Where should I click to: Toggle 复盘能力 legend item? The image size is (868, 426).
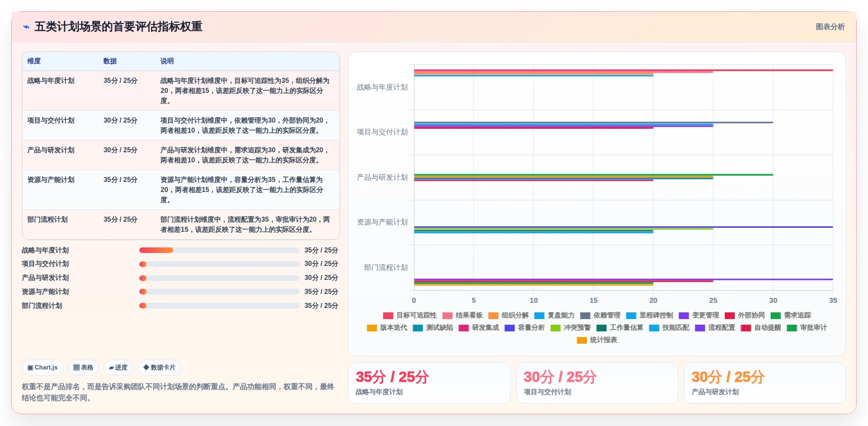click(x=554, y=316)
